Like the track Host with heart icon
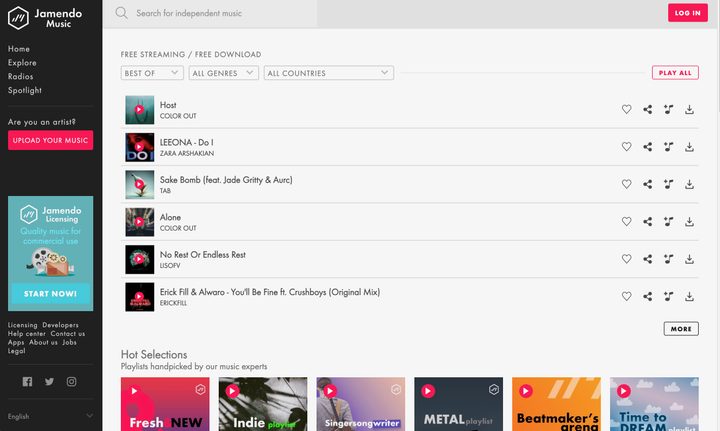This screenshot has width=720, height=431. (626, 109)
